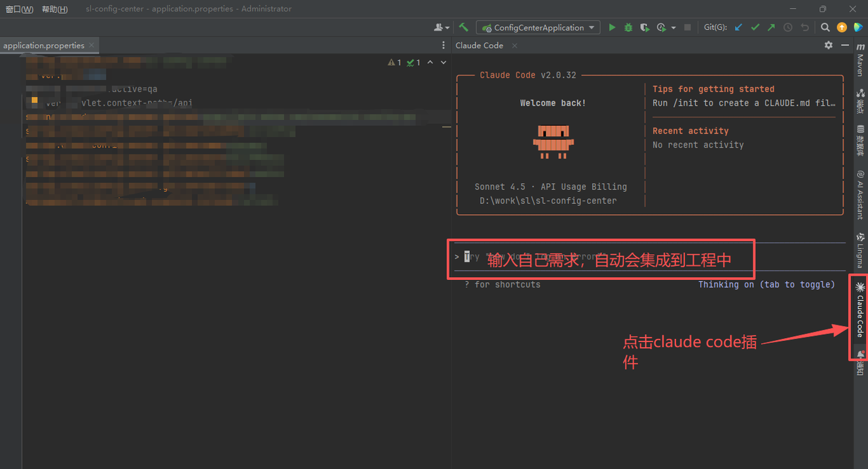This screenshot has width=868, height=469.
Task: Switch to the application.properties editor tab
Action: (43, 45)
